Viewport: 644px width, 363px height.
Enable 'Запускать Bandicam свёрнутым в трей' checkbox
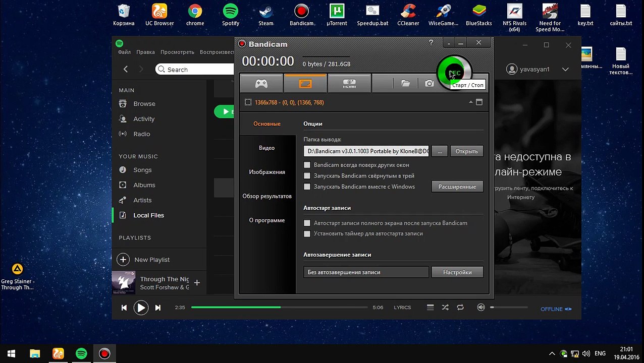click(307, 176)
